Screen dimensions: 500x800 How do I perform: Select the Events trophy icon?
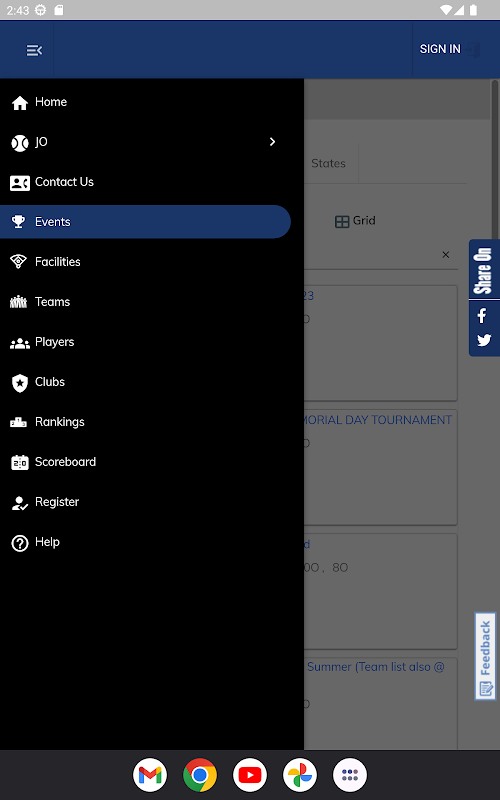[18, 222]
